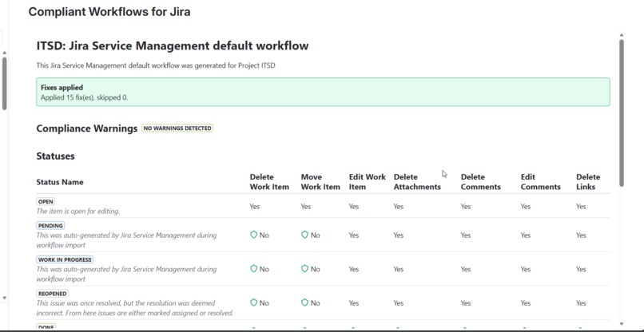This screenshot has height=332, width=644.
Task: Click the Edit Work Item column header
Action: click(x=368, y=182)
